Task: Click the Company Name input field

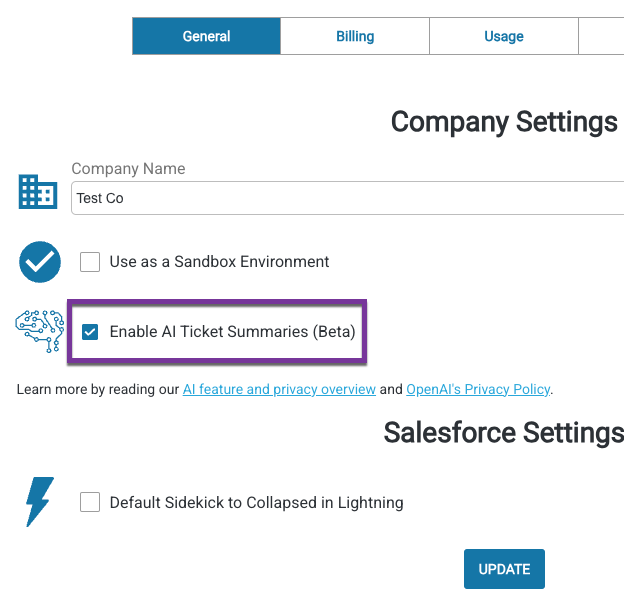Action: pyautogui.click(x=347, y=198)
